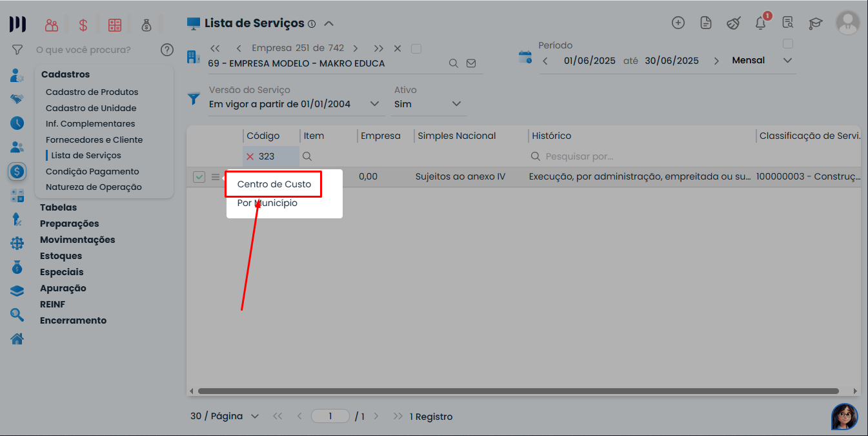The height and width of the screenshot is (436, 868).
Task: Open Fornecedores e Cliente menu item
Action: pyautogui.click(x=94, y=140)
